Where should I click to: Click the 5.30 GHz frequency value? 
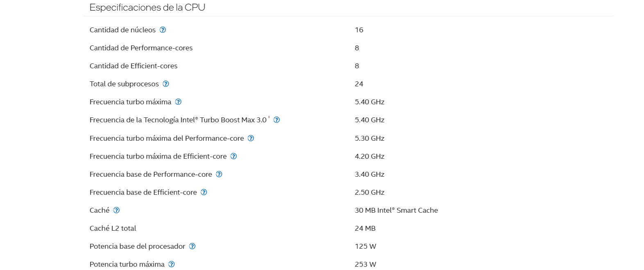370,138
